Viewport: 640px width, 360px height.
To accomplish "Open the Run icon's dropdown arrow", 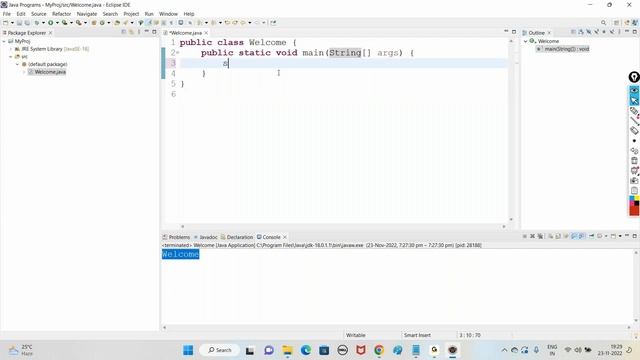I will point(58,23).
